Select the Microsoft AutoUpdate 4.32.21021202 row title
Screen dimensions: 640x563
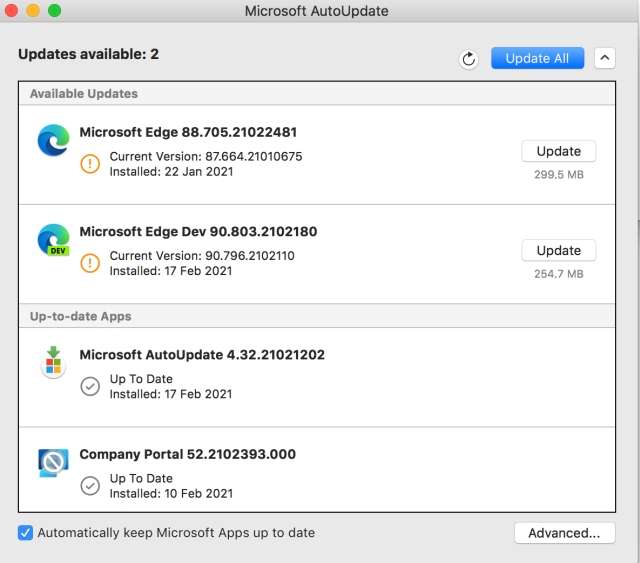point(202,355)
